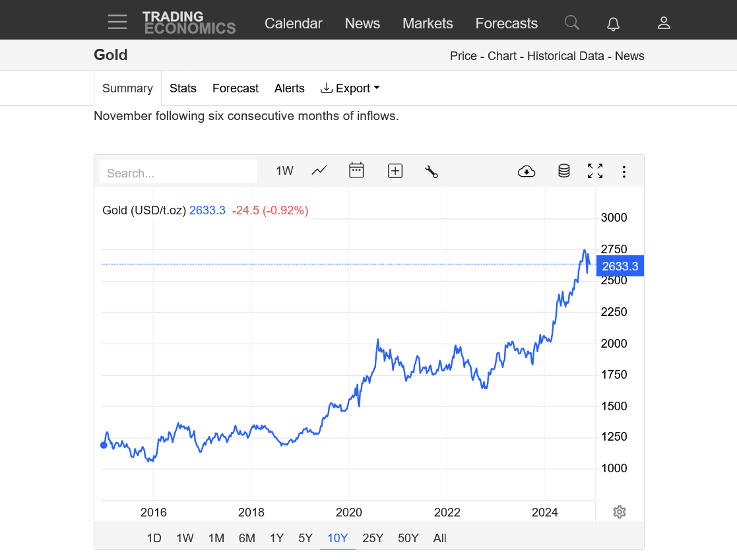Viewport: 737px width, 560px height.
Task: Open the database data icon
Action: tap(563, 171)
